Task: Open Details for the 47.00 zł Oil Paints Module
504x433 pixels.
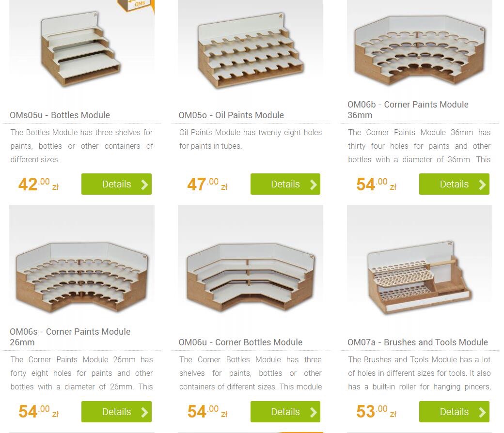Action: tap(285, 184)
